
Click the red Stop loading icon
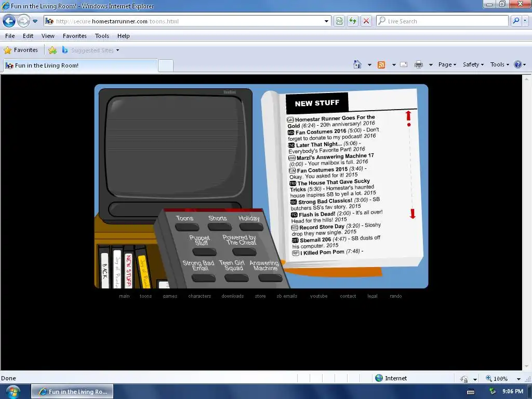[366, 21]
